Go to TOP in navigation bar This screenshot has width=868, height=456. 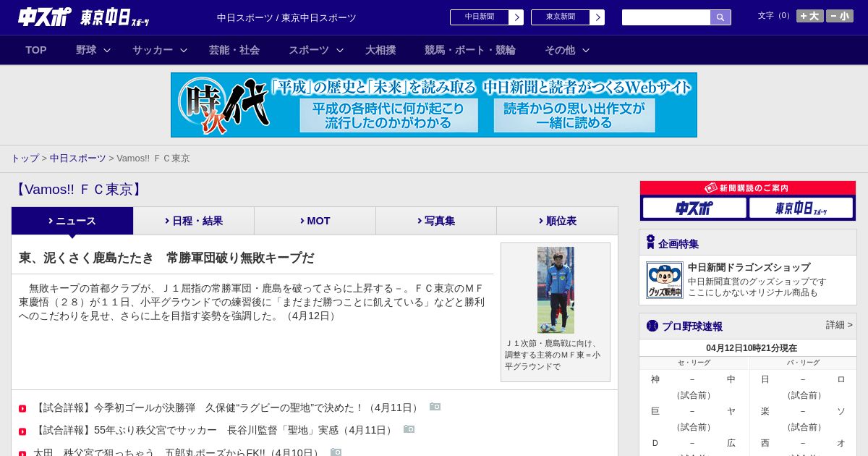(36, 50)
